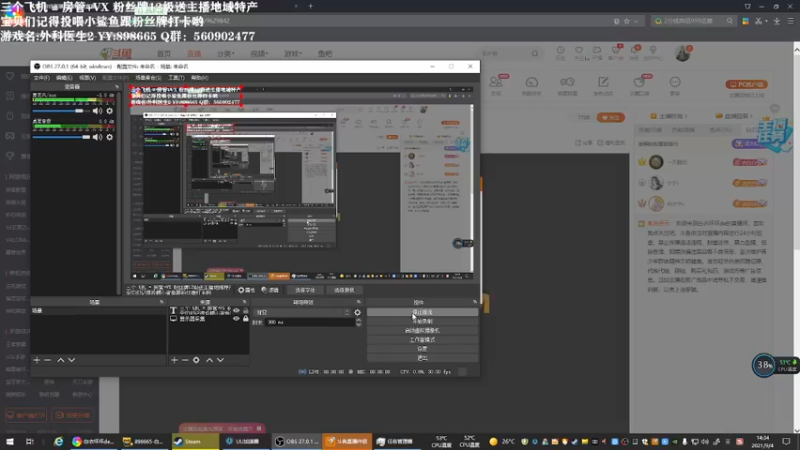Open Task View on taskbar

(30, 441)
